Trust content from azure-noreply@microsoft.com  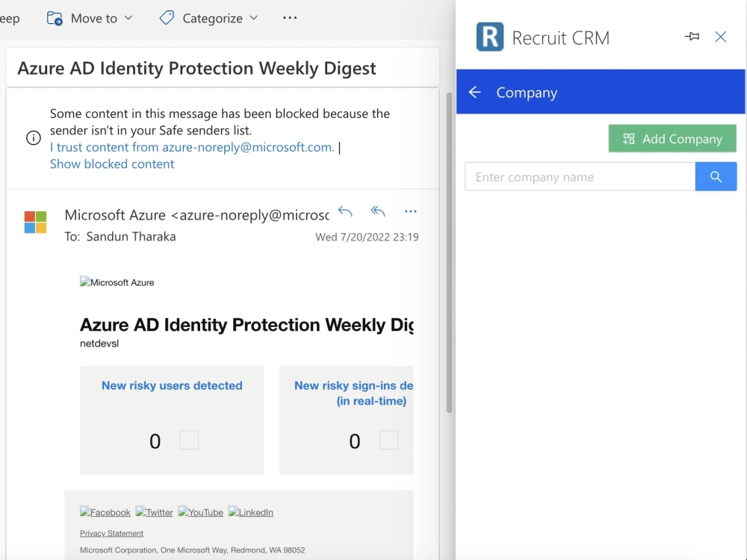192,147
